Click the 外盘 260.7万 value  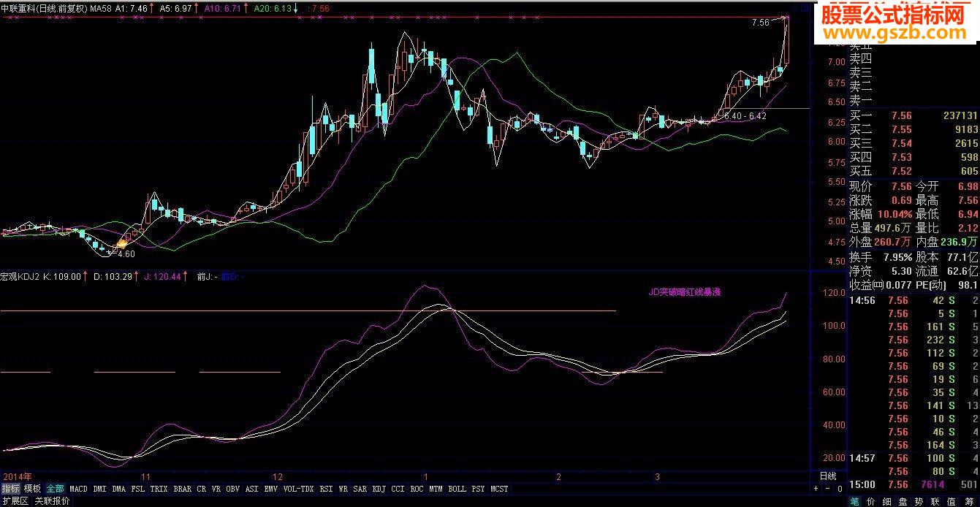click(894, 242)
